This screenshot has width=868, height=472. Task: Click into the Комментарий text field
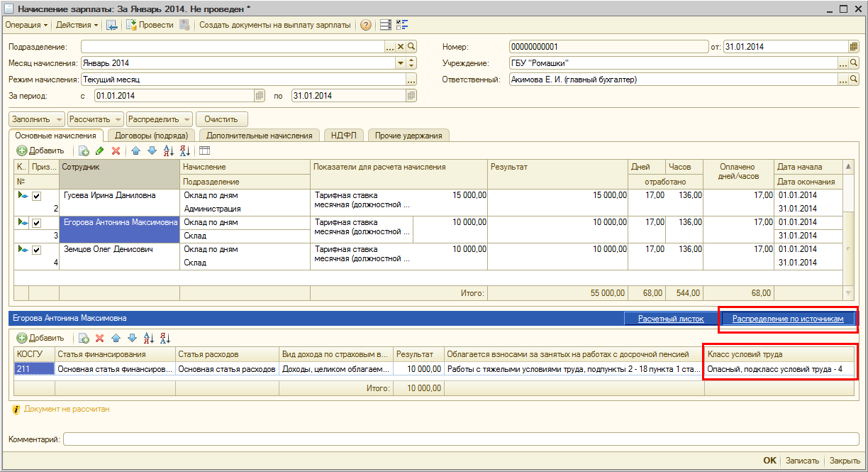point(461,439)
